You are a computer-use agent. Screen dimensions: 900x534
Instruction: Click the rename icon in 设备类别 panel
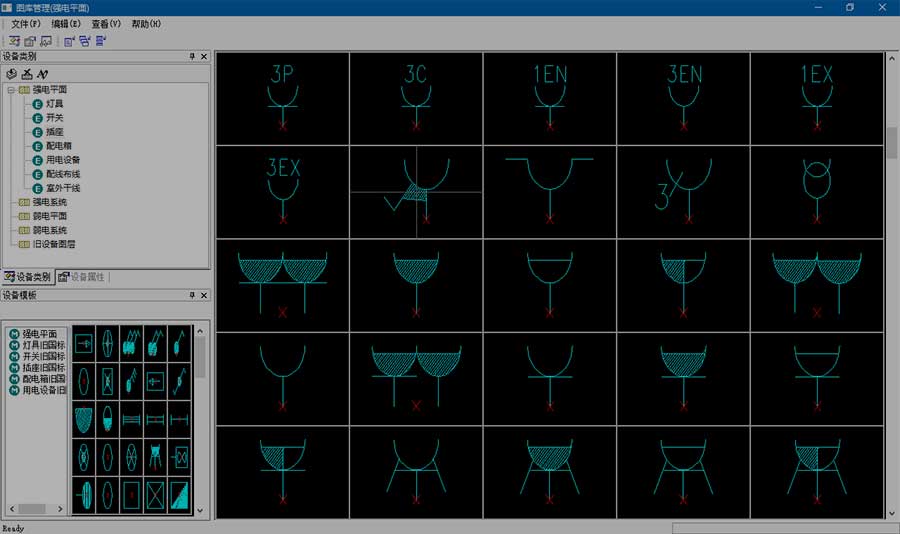point(42,73)
